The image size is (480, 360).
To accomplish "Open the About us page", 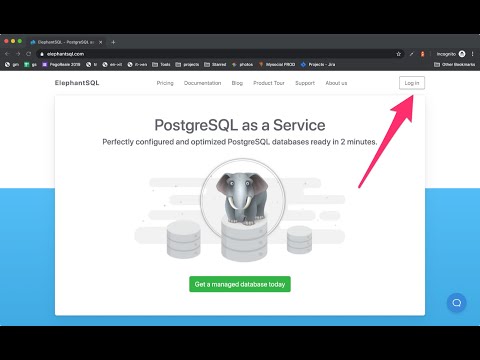I will click(x=336, y=83).
